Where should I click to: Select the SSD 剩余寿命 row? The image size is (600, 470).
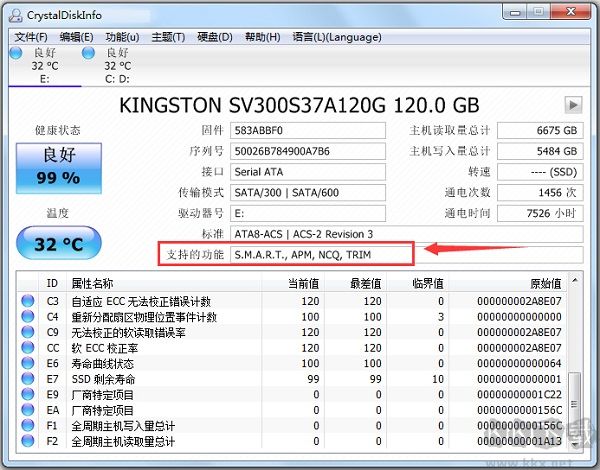pos(292,379)
